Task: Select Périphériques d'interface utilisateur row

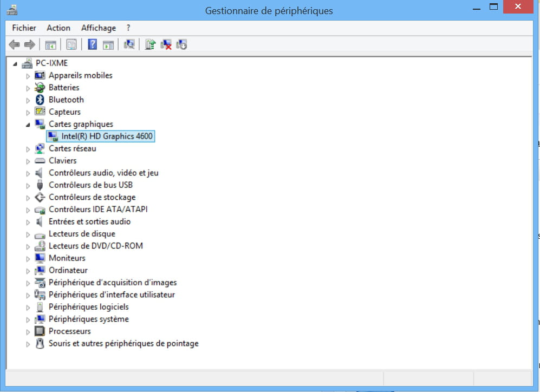Action: tap(112, 295)
